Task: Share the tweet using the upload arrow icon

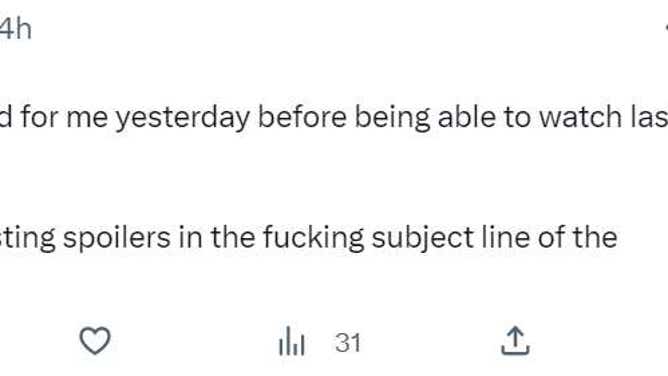Action: click(515, 341)
